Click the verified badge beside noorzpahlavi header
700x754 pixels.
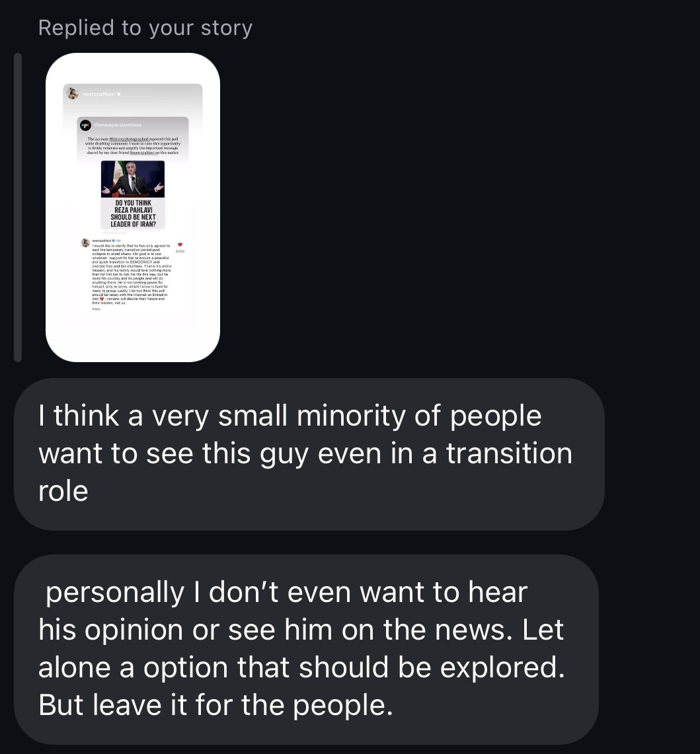tap(119, 94)
